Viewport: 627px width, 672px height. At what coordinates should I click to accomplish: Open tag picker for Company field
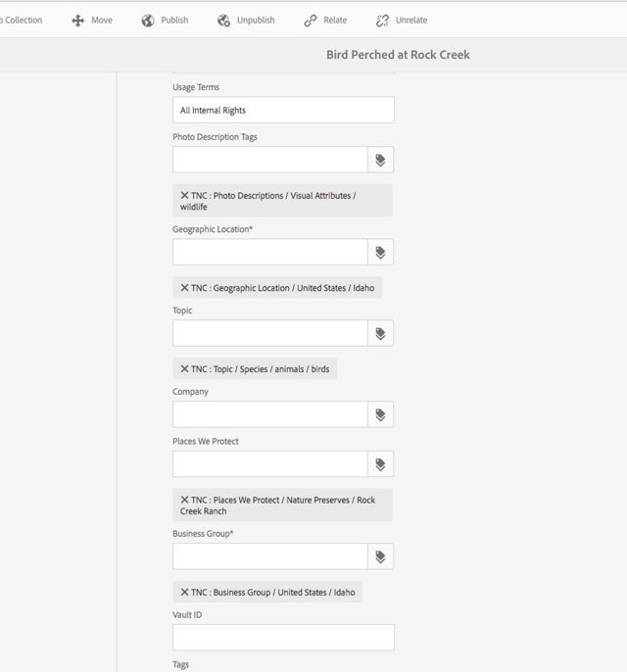[380, 414]
